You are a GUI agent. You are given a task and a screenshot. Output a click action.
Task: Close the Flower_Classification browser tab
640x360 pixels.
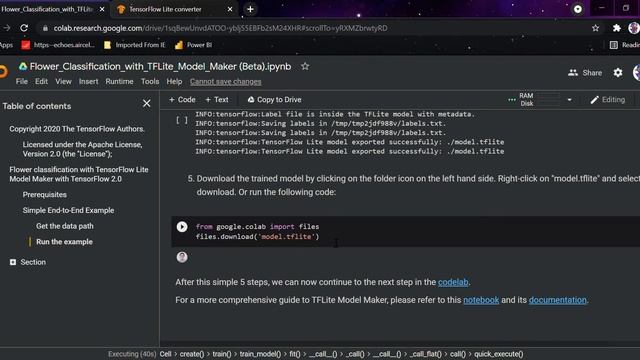tap(102, 9)
